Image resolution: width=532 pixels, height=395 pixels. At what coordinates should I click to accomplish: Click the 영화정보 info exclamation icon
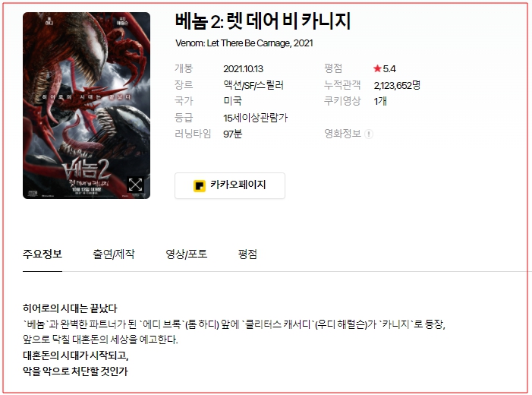[369, 134]
